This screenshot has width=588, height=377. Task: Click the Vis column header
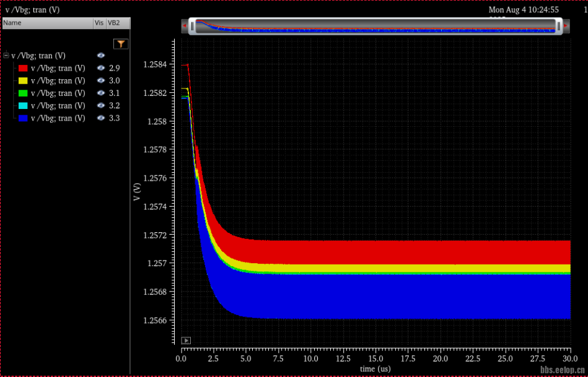click(x=99, y=23)
